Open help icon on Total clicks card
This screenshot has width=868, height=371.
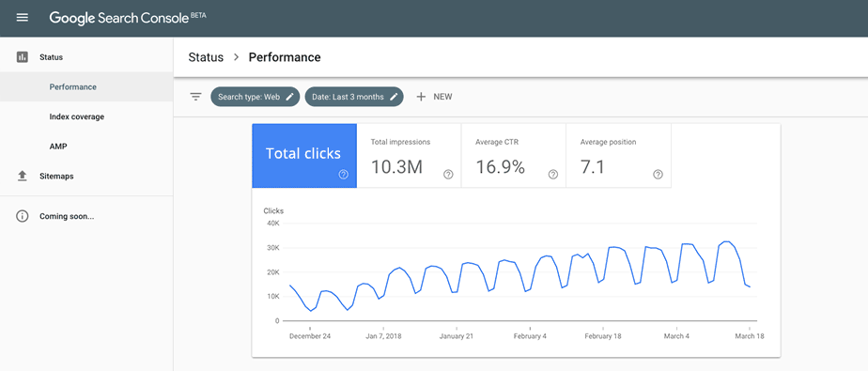tap(344, 175)
